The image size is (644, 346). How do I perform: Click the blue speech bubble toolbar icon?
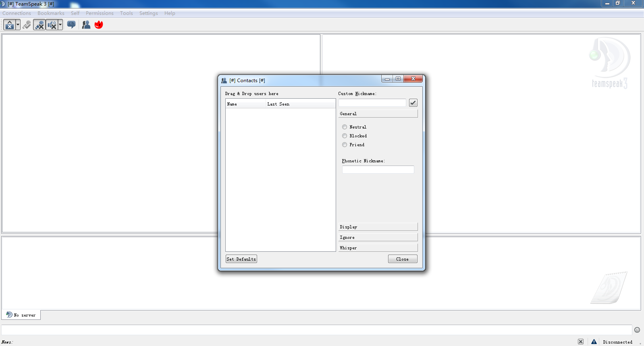click(x=71, y=25)
